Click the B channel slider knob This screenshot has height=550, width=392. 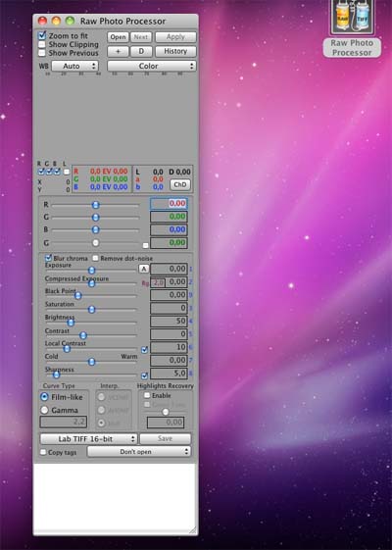(x=96, y=229)
